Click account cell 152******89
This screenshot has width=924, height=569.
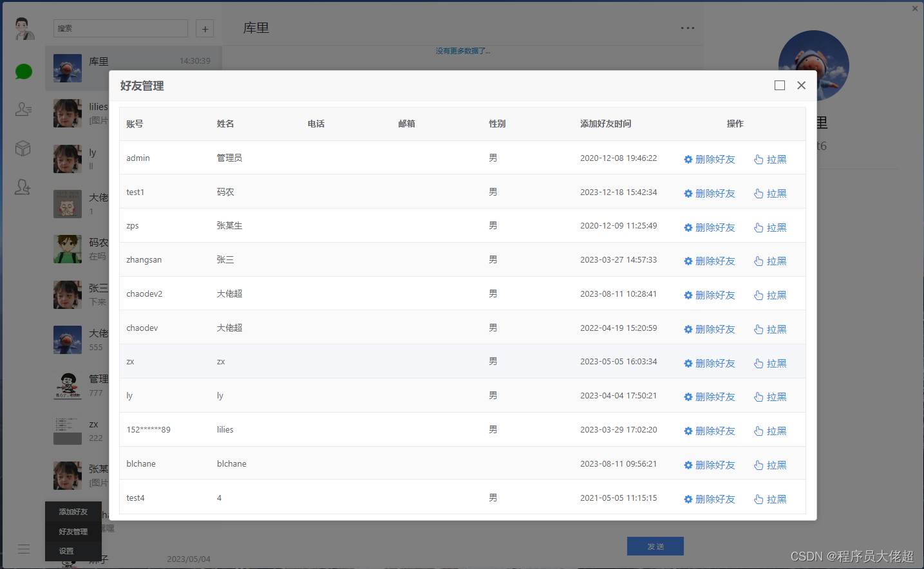(149, 430)
